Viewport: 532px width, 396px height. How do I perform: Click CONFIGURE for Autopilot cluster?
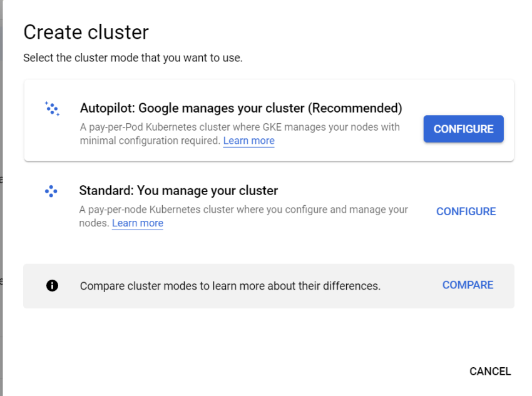pos(463,129)
